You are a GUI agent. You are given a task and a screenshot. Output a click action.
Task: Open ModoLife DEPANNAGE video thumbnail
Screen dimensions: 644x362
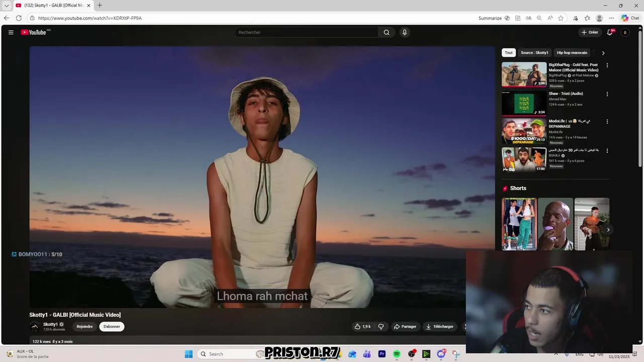[x=524, y=131]
